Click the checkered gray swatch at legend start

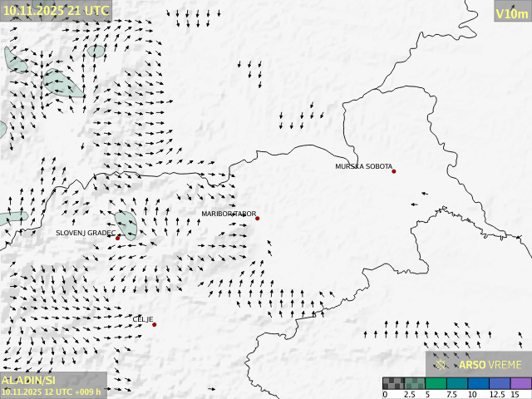(393, 383)
